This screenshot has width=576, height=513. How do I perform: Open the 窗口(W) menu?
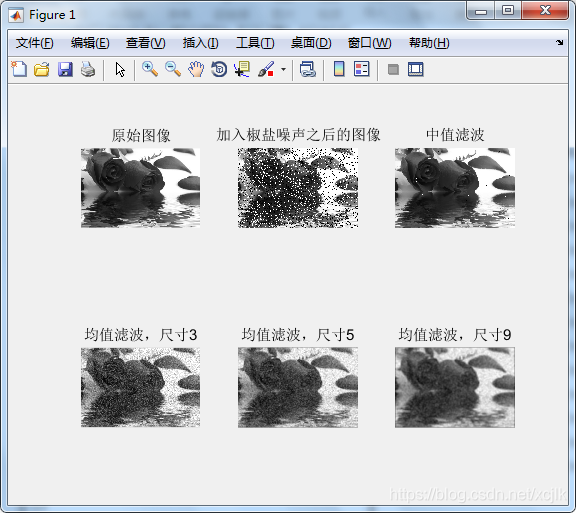(369, 43)
